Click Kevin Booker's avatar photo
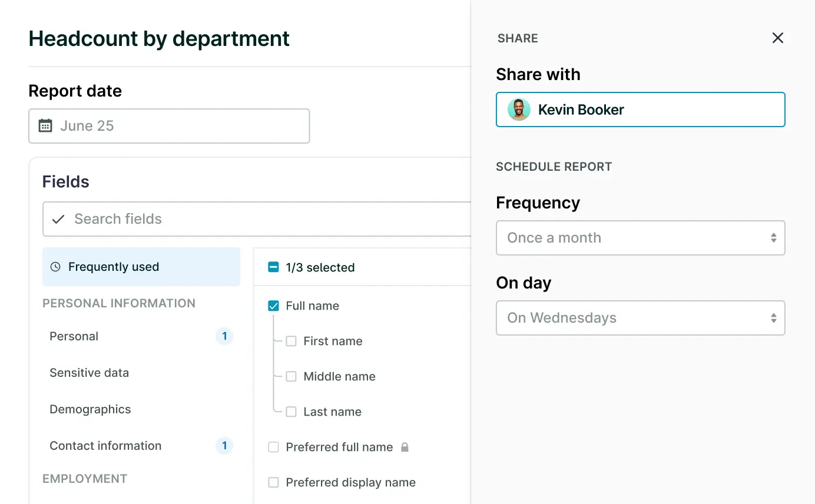 click(519, 110)
